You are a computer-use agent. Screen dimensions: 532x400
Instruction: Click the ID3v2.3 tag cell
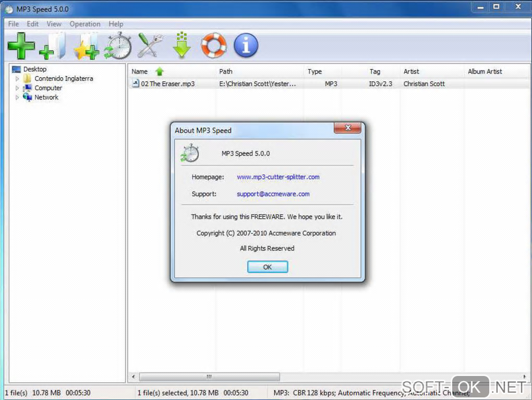(x=380, y=84)
